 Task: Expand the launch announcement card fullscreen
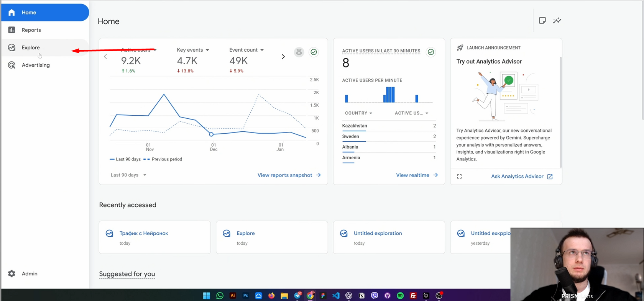click(x=459, y=177)
